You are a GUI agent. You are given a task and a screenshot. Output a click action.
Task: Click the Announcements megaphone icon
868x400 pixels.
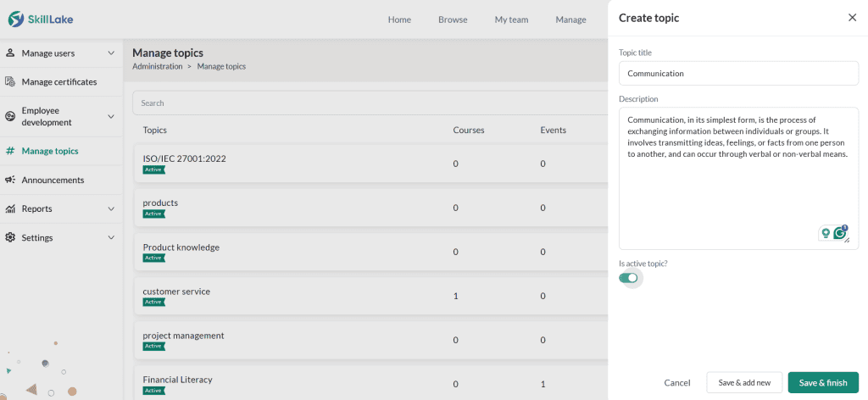[10, 180]
